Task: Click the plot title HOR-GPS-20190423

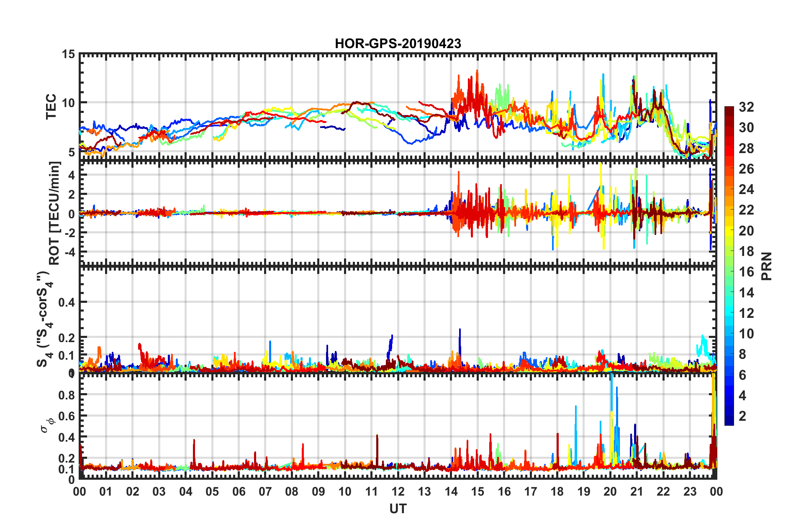Action: 398,43
